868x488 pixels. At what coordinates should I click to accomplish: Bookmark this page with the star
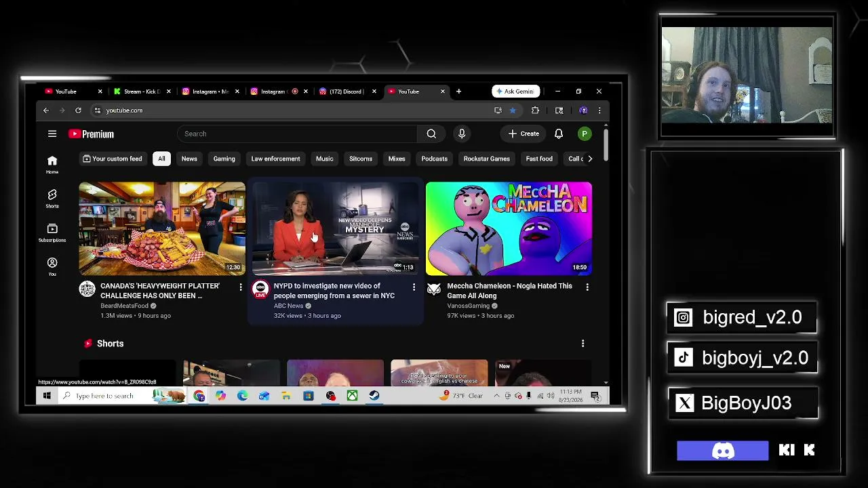point(513,110)
